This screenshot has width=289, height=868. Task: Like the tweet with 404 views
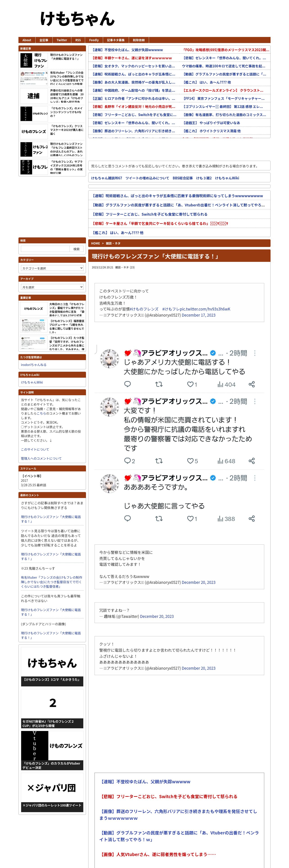(x=190, y=384)
